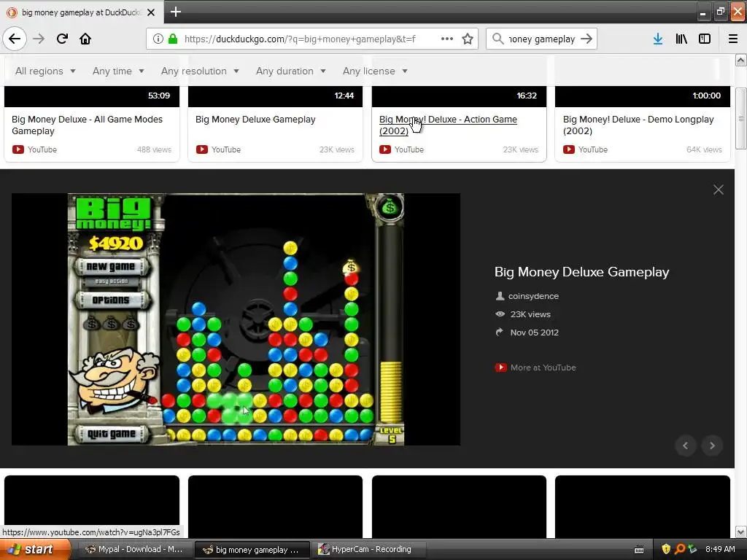The image size is (747, 560).
Task: Follow the More at YouTube link
Action: pos(543,367)
